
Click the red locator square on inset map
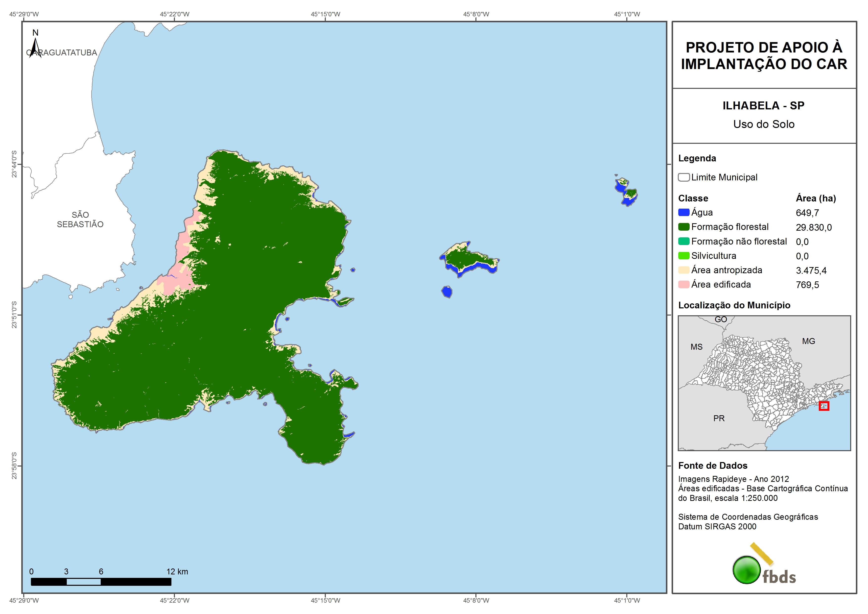pyautogui.click(x=824, y=406)
